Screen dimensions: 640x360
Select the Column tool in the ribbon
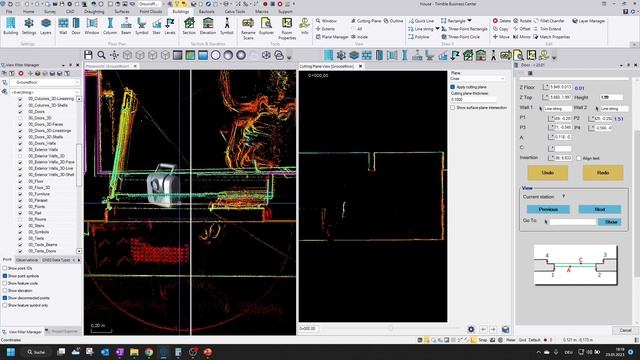coord(110,26)
